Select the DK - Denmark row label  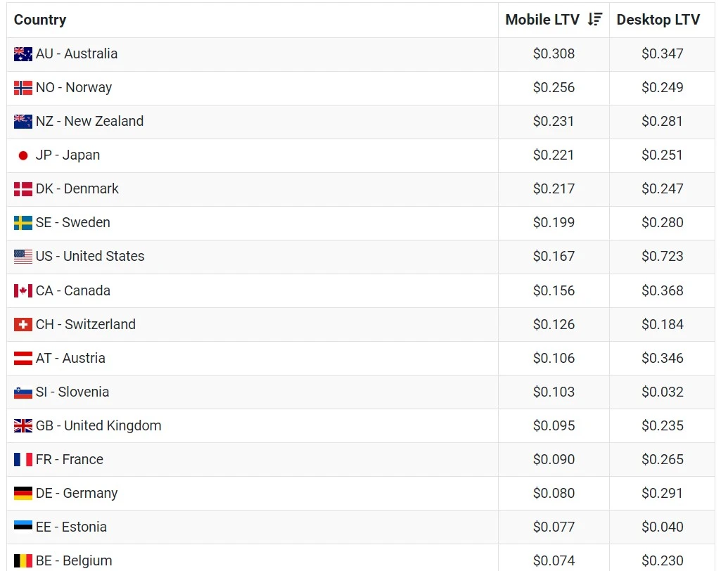point(77,189)
